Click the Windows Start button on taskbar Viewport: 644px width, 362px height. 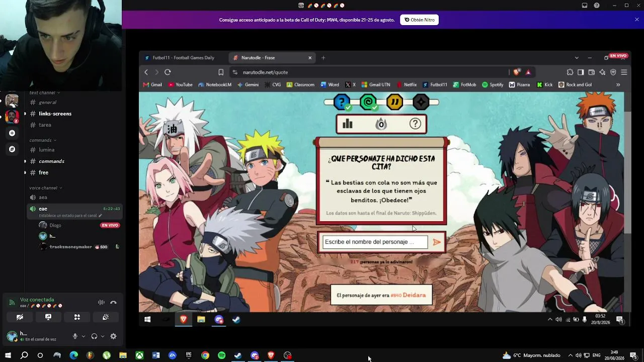[x=8, y=355]
